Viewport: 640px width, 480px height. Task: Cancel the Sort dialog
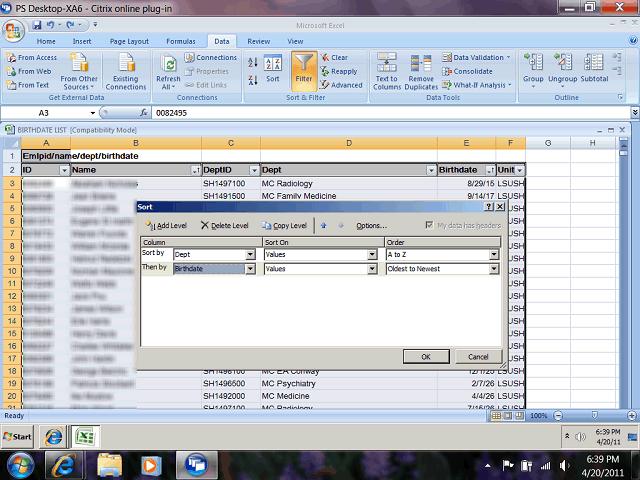click(478, 357)
